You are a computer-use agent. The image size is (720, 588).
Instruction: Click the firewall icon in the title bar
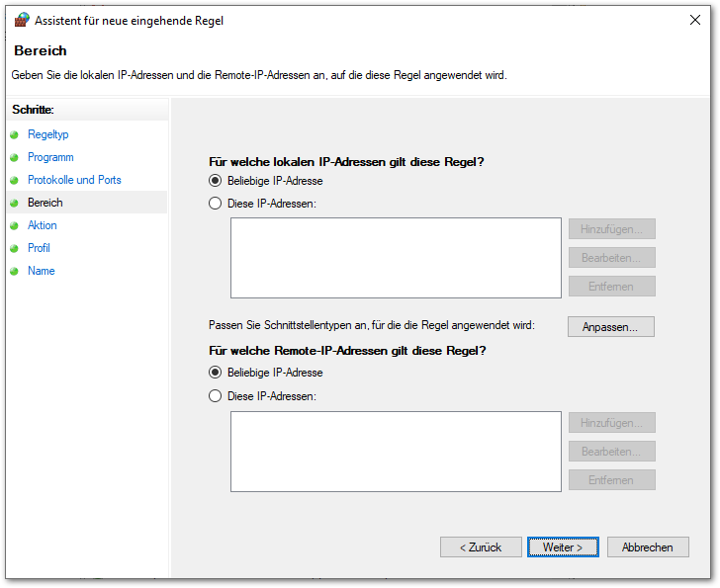coord(22,20)
